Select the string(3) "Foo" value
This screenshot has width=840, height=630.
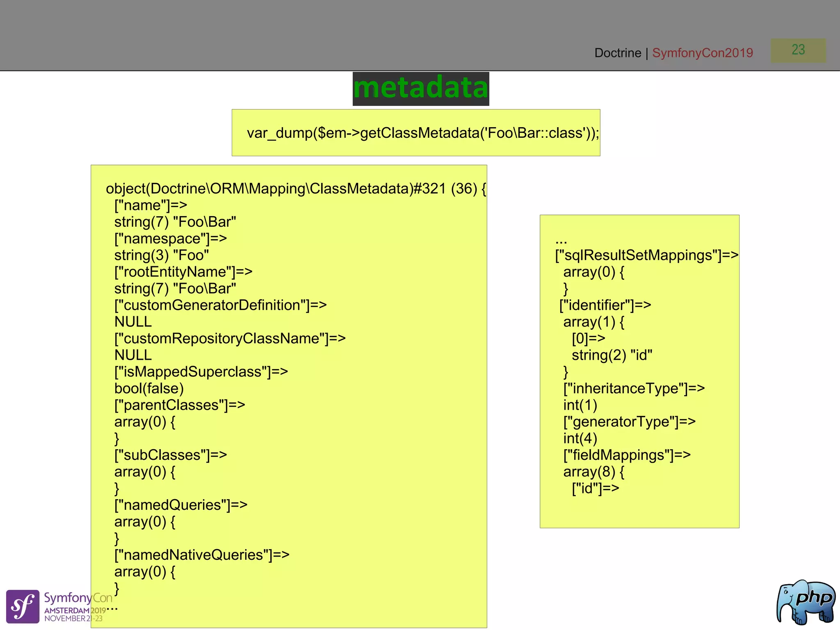162,255
